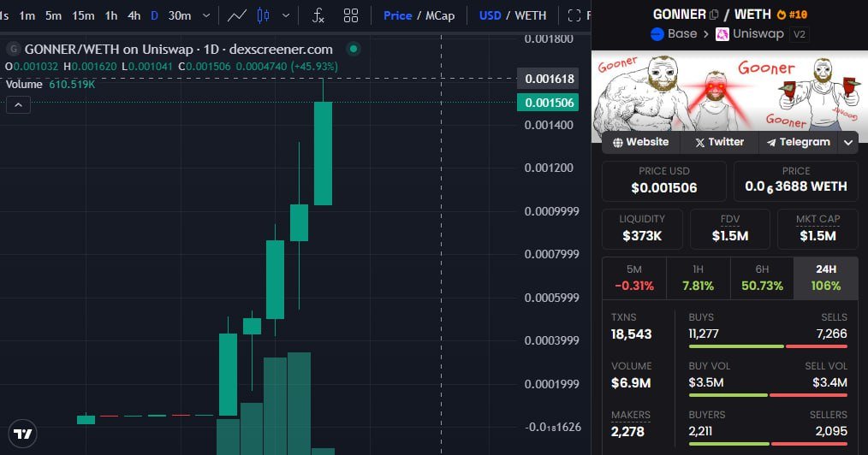The height and width of the screenshot is (455, 868).
Task: Open the indicators fx icon
Action: 318,15
